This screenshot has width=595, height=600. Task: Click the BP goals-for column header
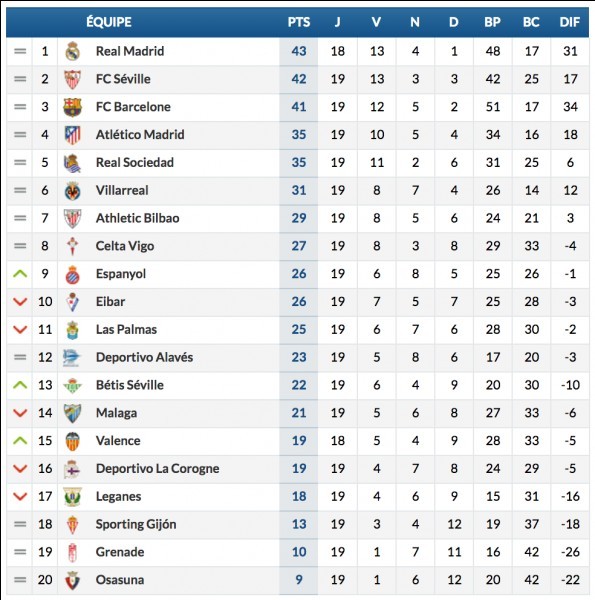(492, 22)
